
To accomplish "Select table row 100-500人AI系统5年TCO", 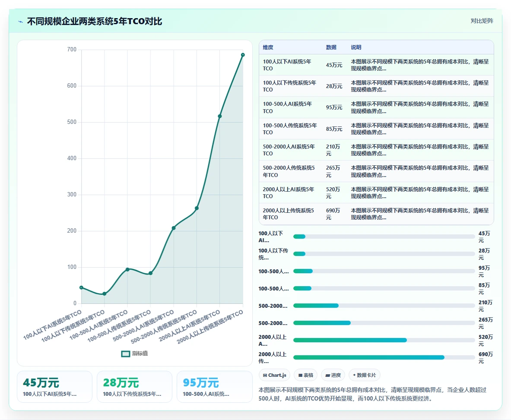I will (x=376, y=107).
